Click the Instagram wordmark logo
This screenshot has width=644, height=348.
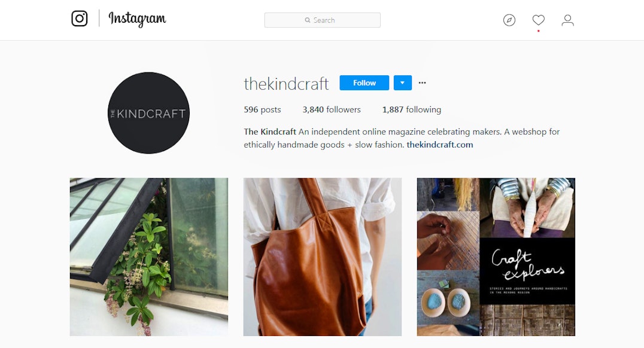point(137,19)
